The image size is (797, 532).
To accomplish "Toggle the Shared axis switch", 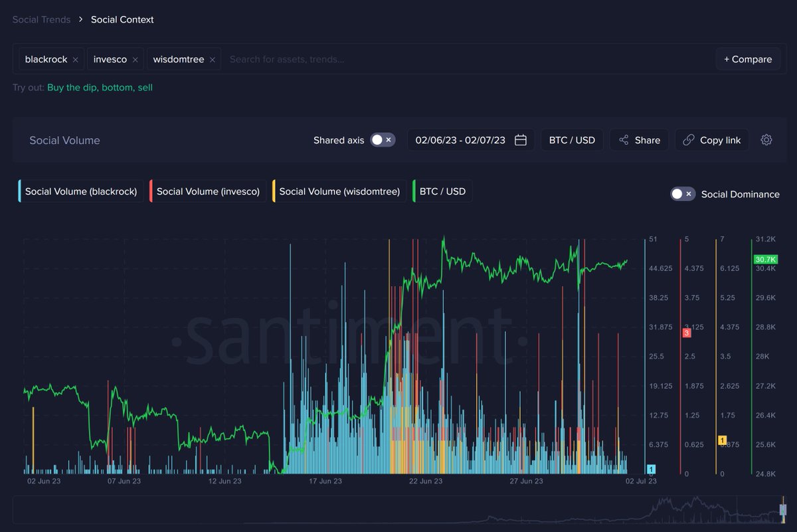I will click(x=383, y=140).
